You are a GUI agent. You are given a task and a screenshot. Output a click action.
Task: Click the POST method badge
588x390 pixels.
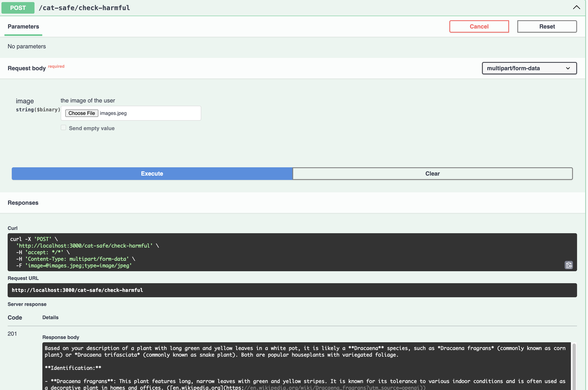coord(18,8)
